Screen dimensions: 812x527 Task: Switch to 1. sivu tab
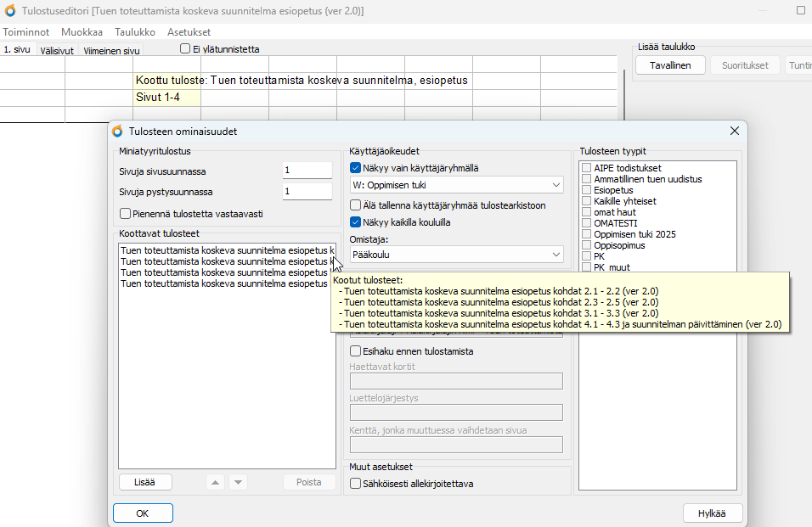tap(17, 50)
